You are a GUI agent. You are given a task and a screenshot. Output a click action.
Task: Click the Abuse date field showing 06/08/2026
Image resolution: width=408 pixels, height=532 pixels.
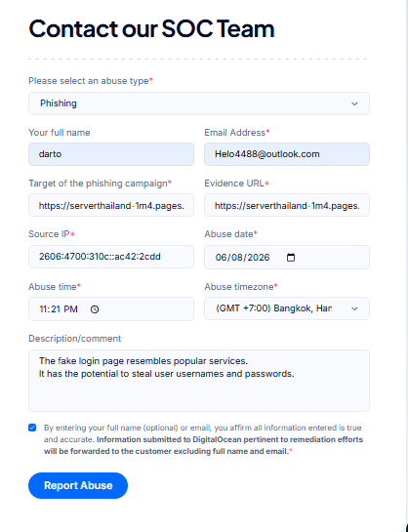pyautogui.click(x=287, y=257)
